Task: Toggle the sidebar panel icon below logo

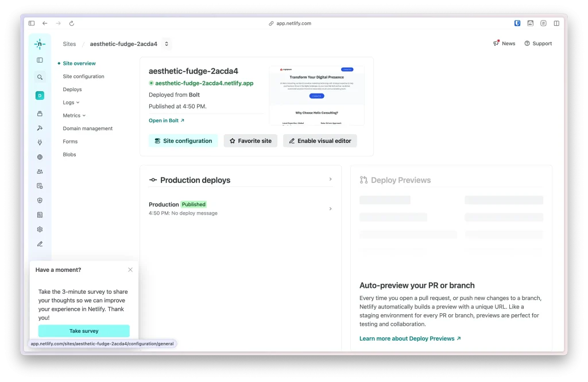Action: pyautogui.click(x=40, y=60)
